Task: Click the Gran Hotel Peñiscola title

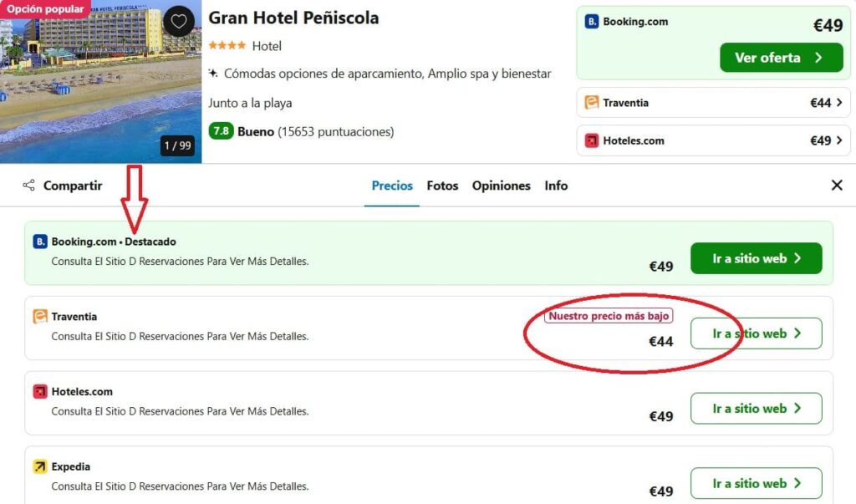Action: tap(293, 18)
